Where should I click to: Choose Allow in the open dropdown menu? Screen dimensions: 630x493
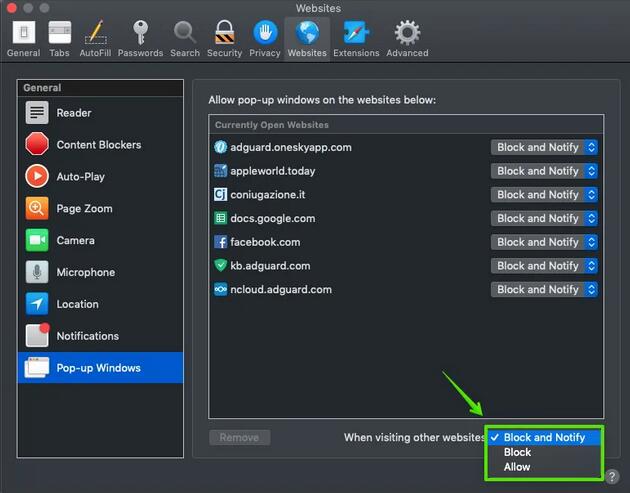pyautogui.click(x=517, y=467)
